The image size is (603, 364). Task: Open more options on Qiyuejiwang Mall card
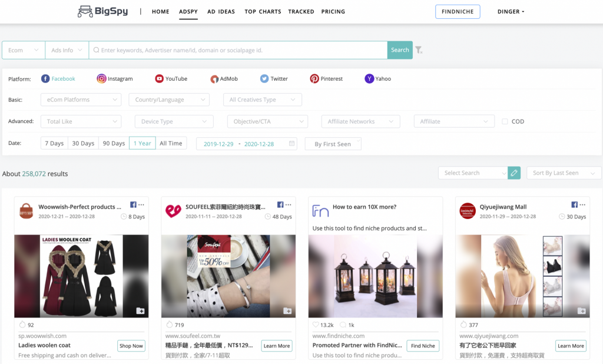click(x=582, y=205)
